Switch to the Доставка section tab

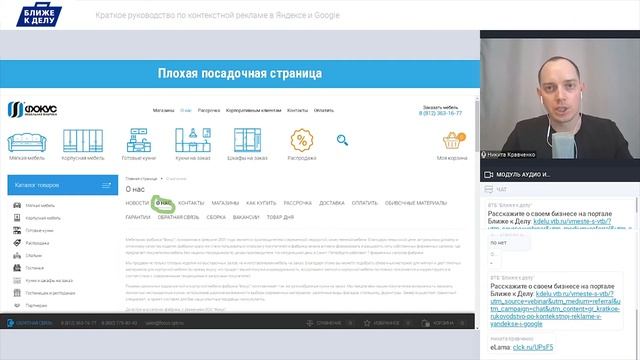point(332,203)
